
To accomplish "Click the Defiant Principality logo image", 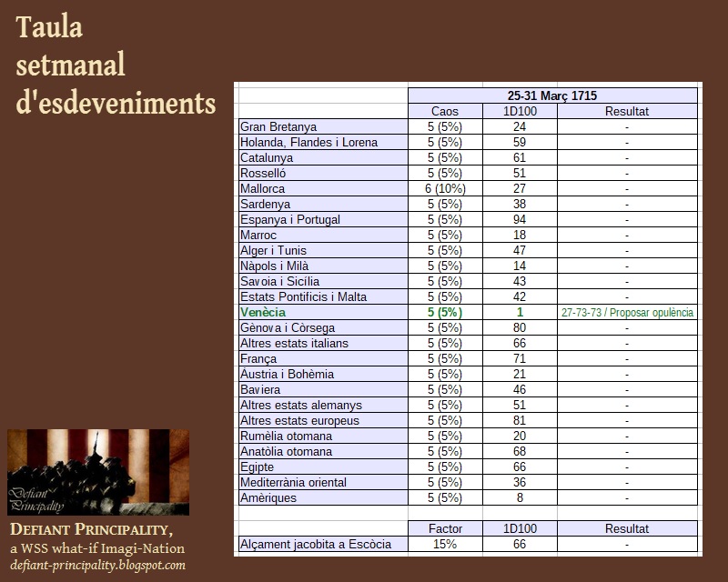I will pos(98,472).
